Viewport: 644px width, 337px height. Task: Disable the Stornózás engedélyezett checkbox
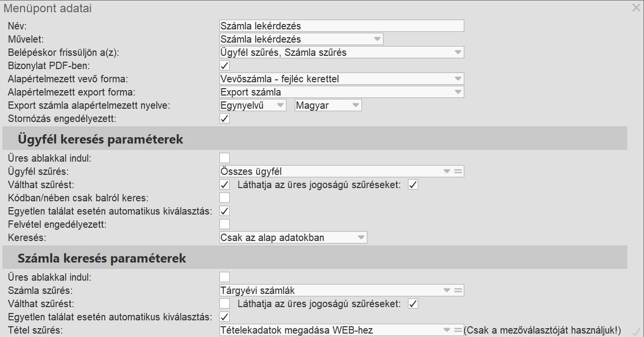225,119
